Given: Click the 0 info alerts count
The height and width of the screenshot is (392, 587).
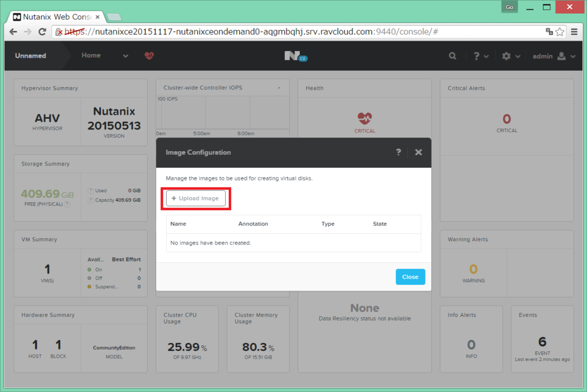Looking at the screenshot, I should [471, 344].
